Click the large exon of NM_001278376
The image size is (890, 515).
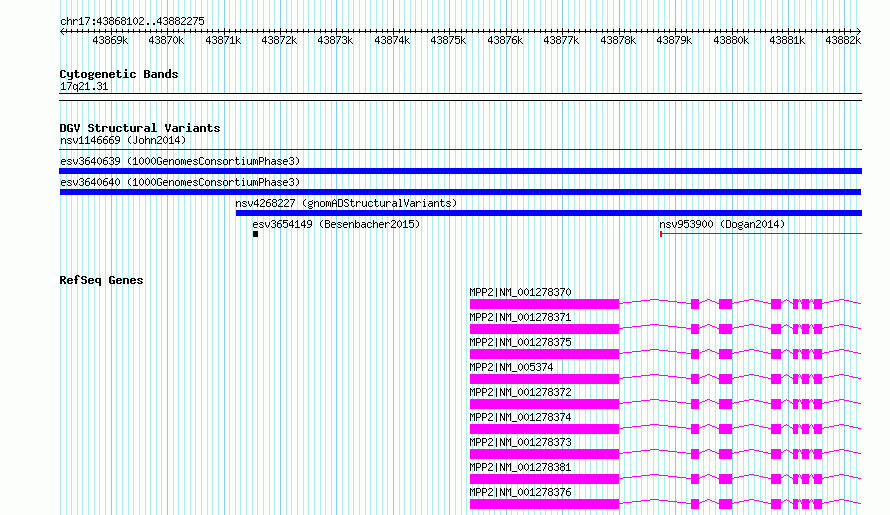[x=544, y=504]
